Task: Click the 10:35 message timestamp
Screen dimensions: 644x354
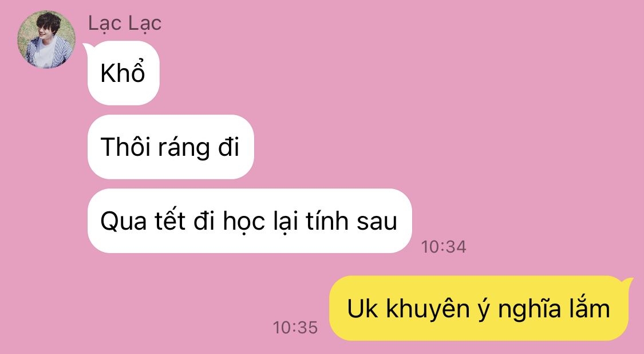Action: click(x=295, y=327)
